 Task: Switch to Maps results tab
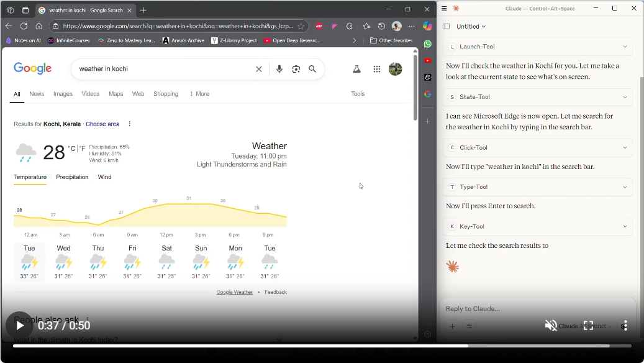116,94
